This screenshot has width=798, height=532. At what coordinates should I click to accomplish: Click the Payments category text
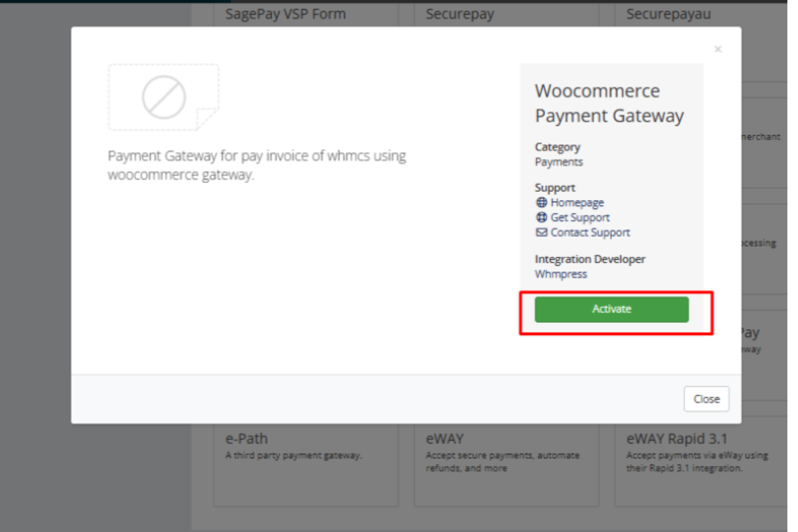(559, 162)
